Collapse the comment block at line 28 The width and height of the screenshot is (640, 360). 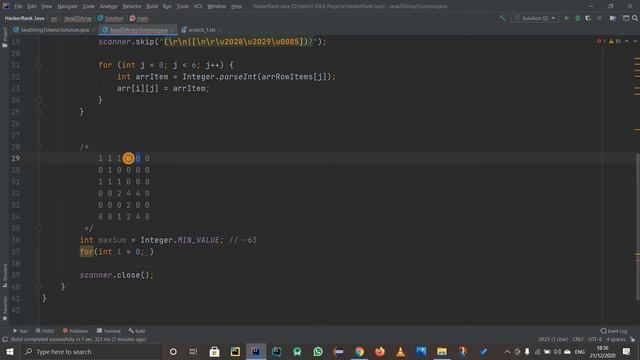point(39,147)
